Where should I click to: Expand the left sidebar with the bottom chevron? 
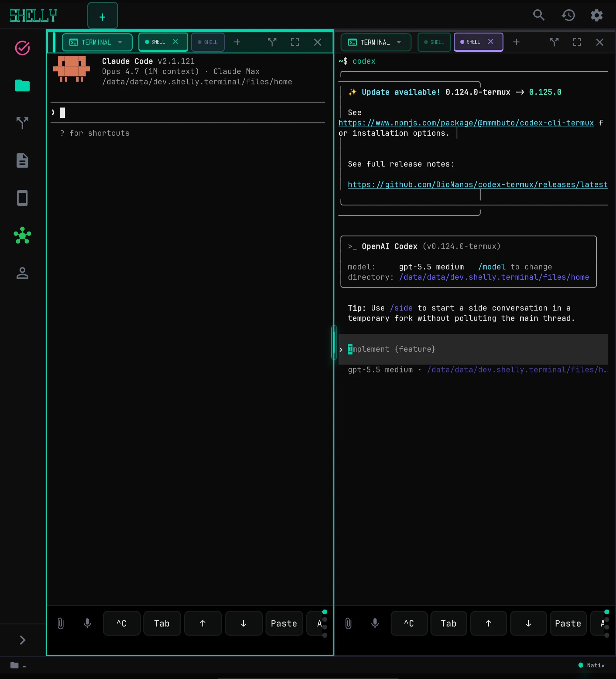coord(23,640)
